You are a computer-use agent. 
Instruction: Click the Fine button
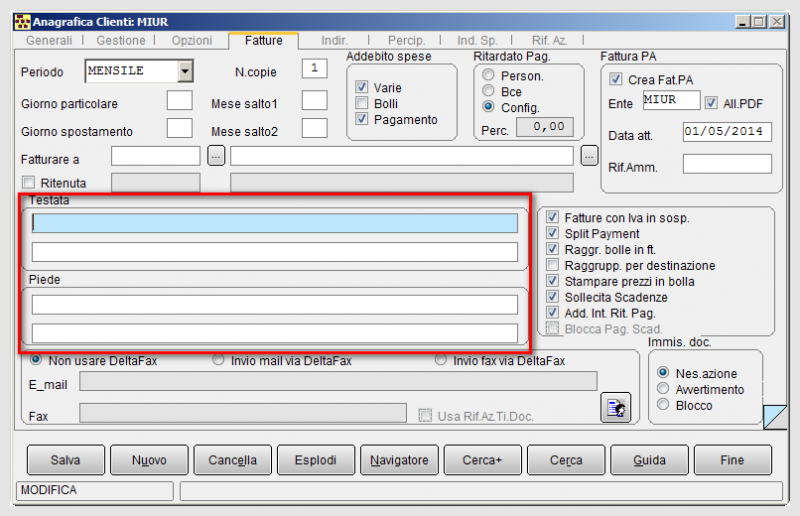tap(733, 460)
